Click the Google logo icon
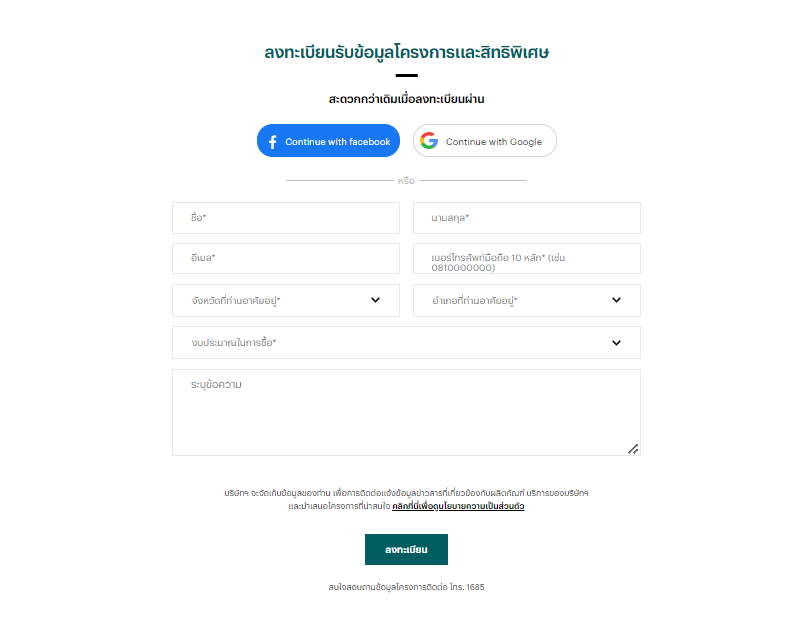This screenshot has height=639, width=810. (429, 141)
